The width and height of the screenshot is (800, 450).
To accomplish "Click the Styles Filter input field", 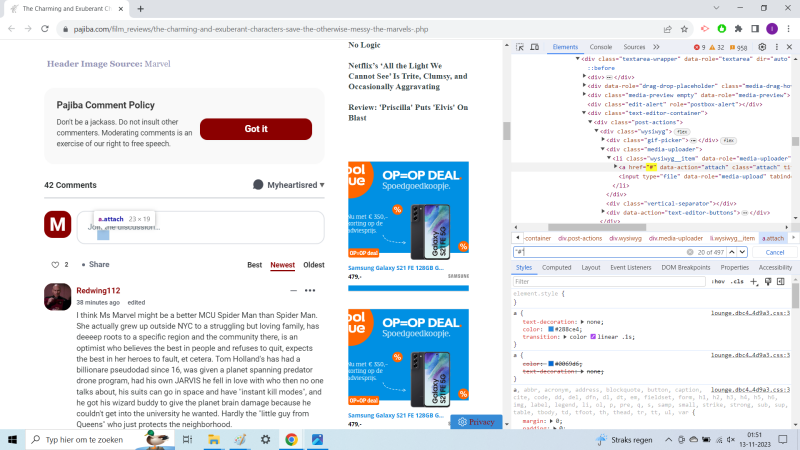I will tap(609, 282).
